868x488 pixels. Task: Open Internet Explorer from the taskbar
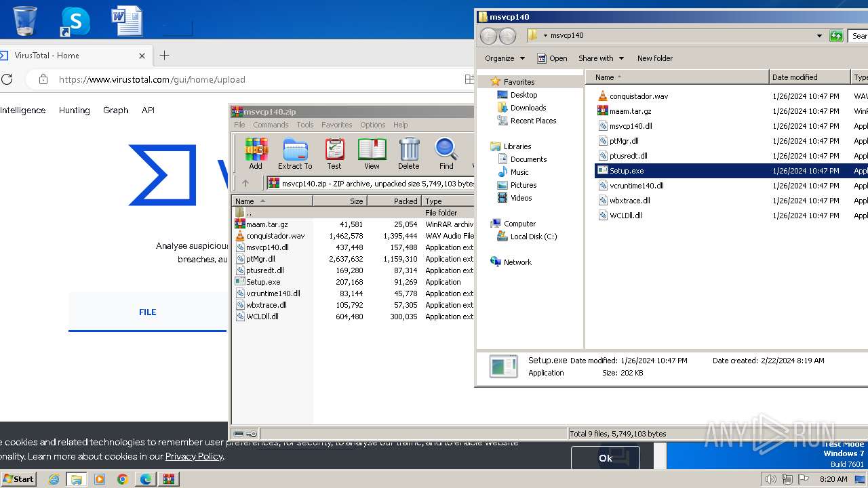54,479
